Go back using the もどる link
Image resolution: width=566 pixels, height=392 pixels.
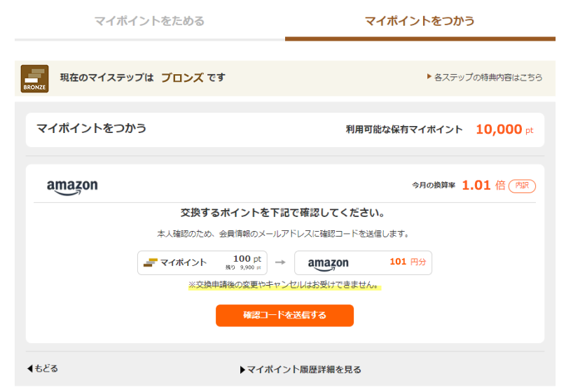pos(43,369)
